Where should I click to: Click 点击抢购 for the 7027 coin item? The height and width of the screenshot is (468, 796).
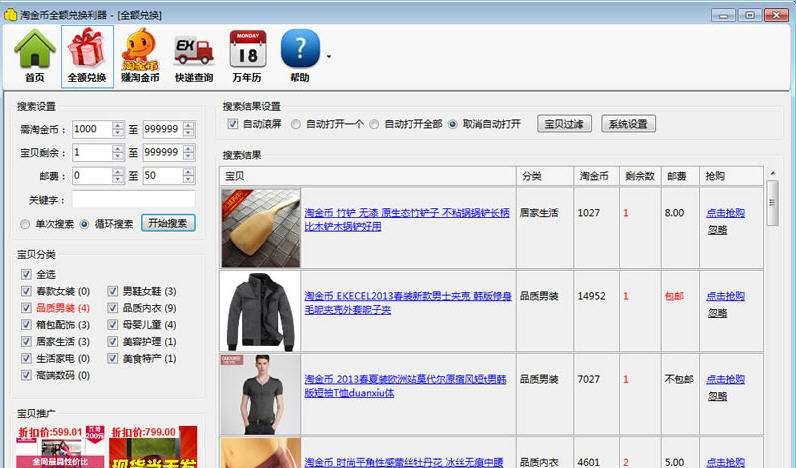pyautogui.click(x=725, y=379)
